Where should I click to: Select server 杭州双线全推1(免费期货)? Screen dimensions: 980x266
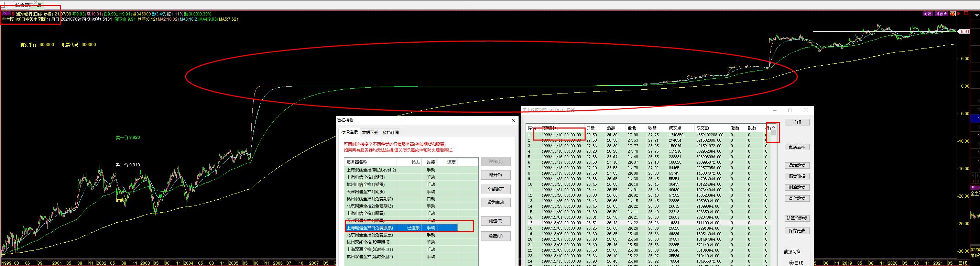(411, 199)
